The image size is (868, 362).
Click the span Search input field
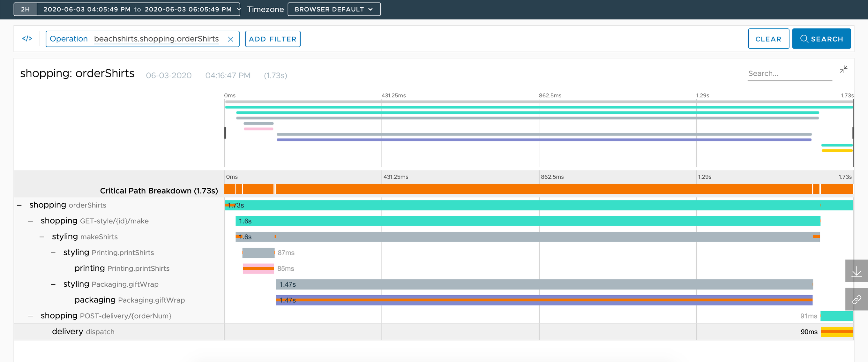(789, 73)
